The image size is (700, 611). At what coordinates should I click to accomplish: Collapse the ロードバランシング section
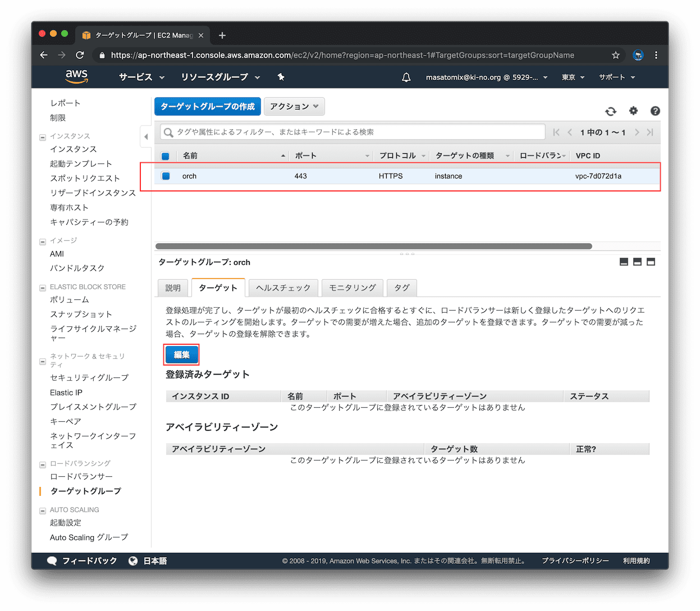click(x=43, y=464)
